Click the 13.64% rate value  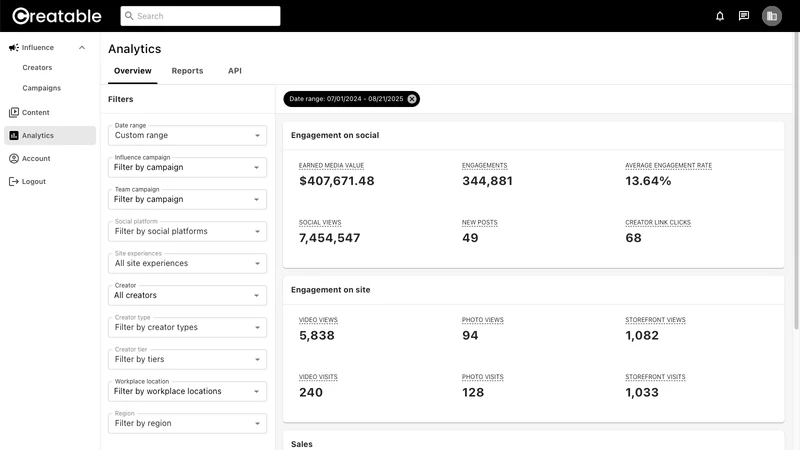(648, 181)
